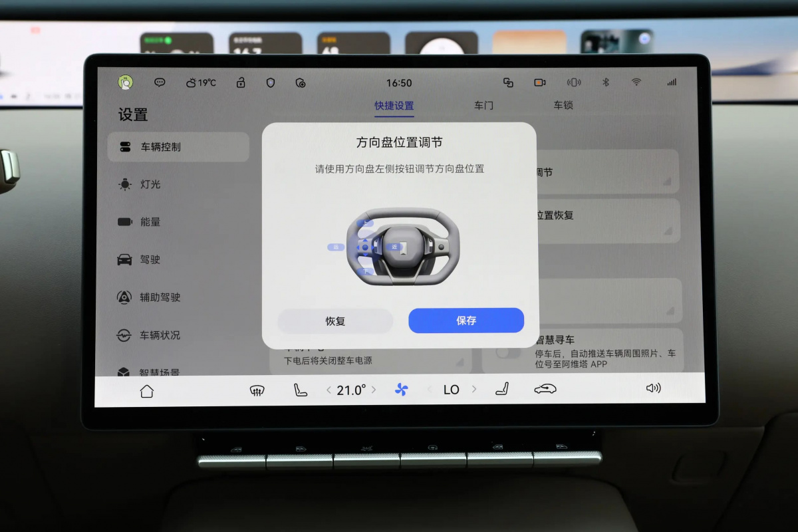Toggle the 智慧寻车 switch
The width and height of the screenshot is (798, 532).
click(508, 352)
